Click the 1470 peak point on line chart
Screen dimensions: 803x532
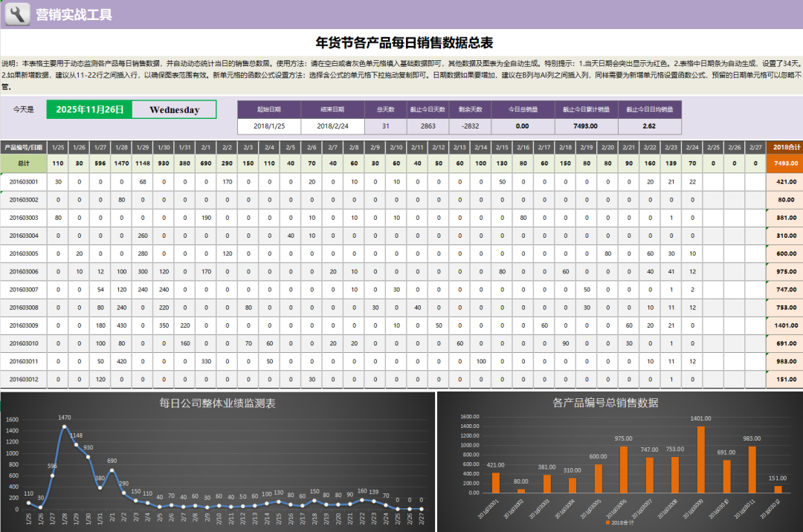click(x=65, y=427)
